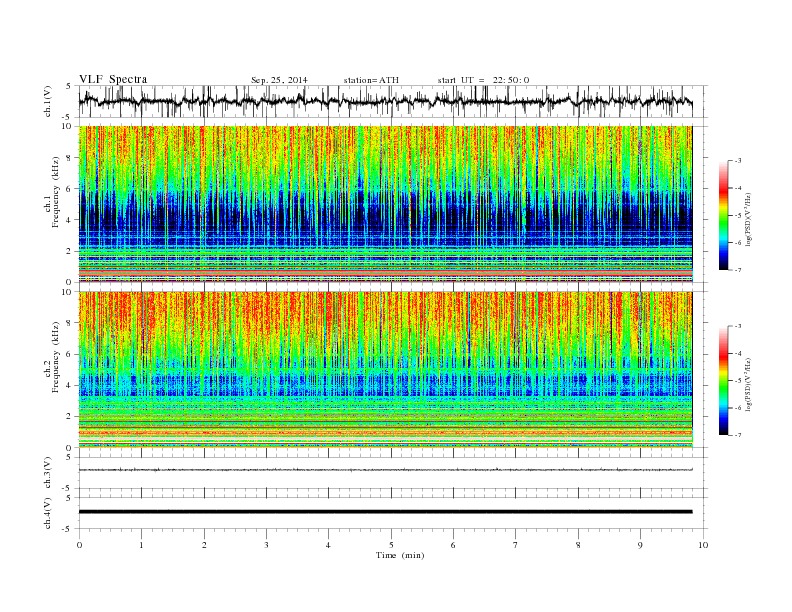792x612 pixels.
Task: Click time axis tick label "8"
Action: pyautogui.click(x=578, y=545)
